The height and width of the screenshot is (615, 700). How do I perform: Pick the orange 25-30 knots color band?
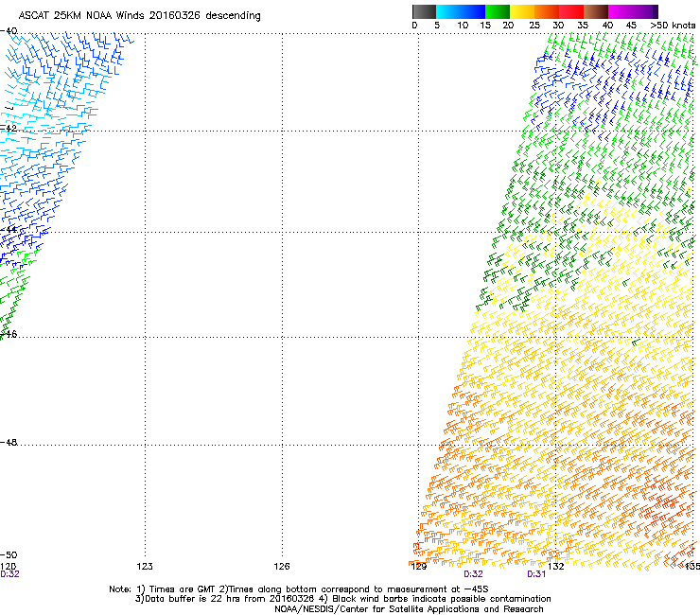547,11
